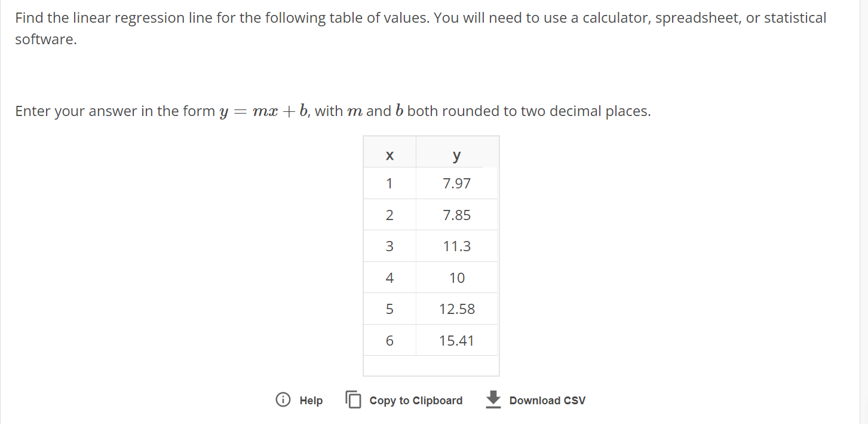Click the cell showing 12.58

456,309
